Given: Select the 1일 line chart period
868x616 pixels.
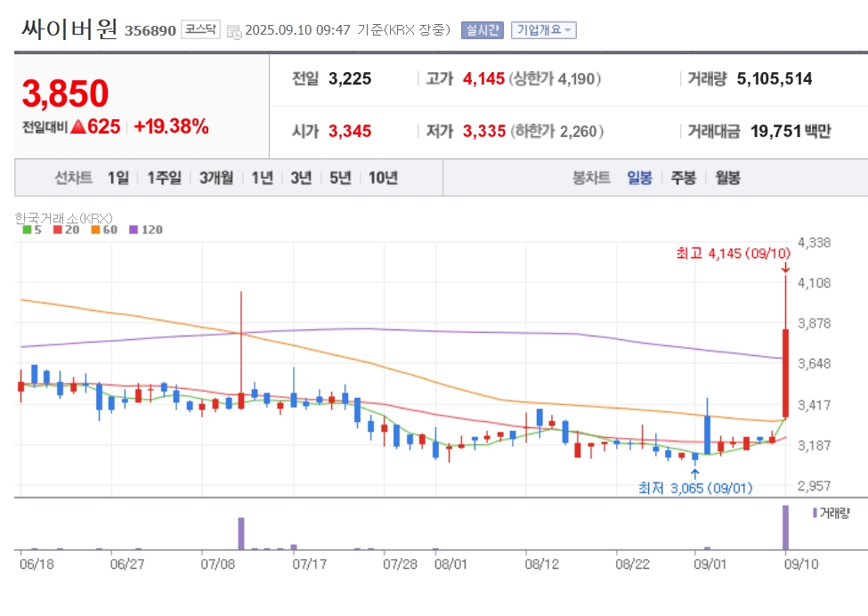Looking at the screenshot, I should click(x=118, y=178).
